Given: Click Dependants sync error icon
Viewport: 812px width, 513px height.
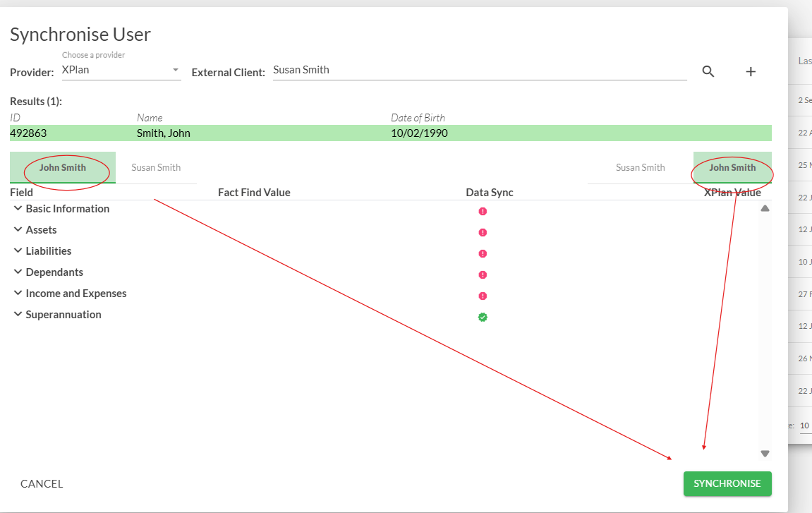Looking at the screenshot, I should [x=483, y=275].
